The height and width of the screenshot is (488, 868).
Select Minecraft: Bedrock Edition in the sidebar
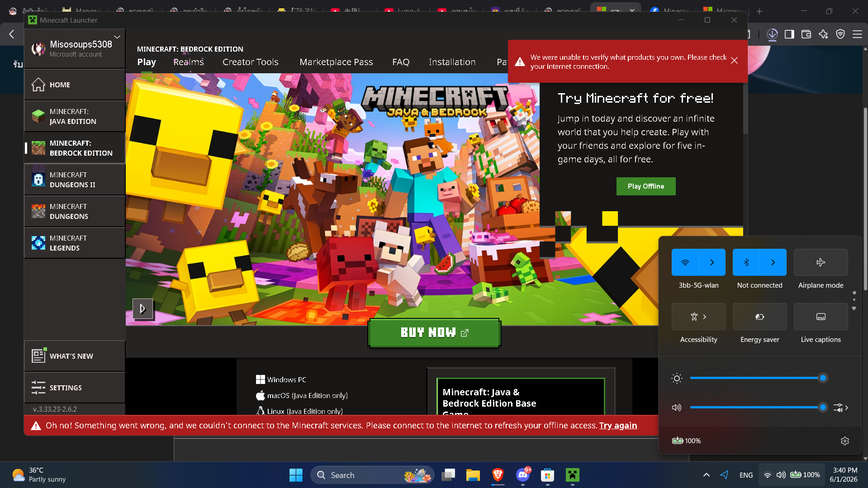pyautogui.click(x=75, y=148)
